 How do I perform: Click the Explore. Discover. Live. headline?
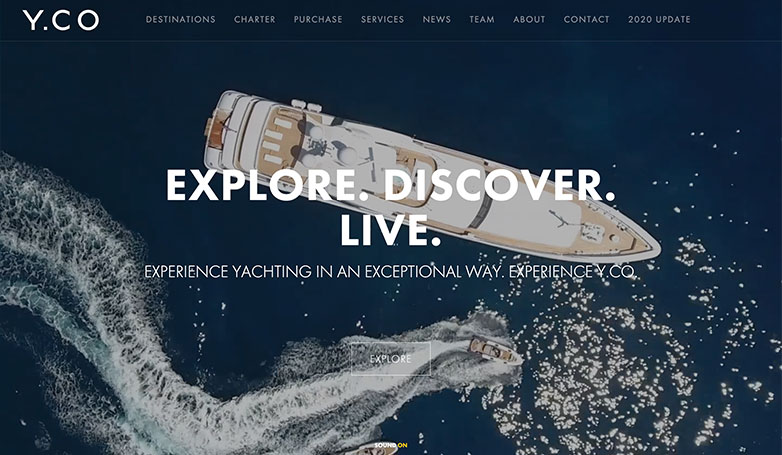coord(391,207)
